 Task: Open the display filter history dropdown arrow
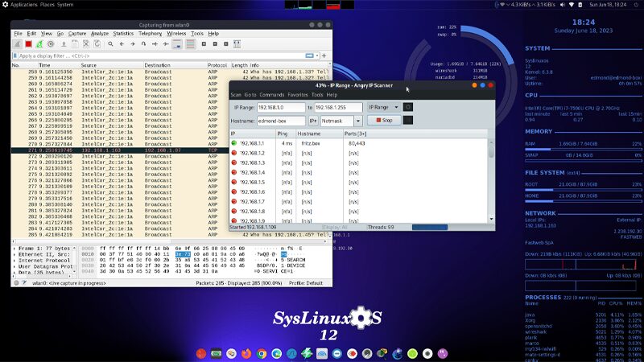pos(317,56)
